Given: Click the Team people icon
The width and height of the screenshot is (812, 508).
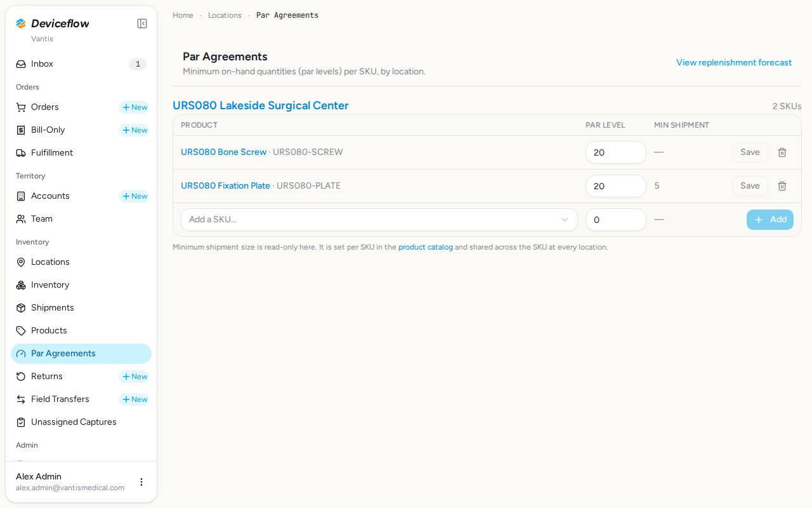Looking at the screenshot, I should tap(21, 219).
